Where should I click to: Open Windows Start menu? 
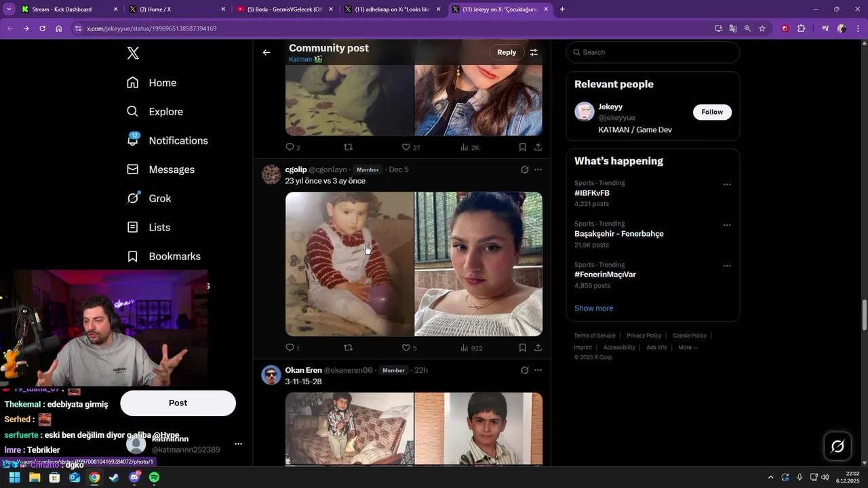point(14,477)
